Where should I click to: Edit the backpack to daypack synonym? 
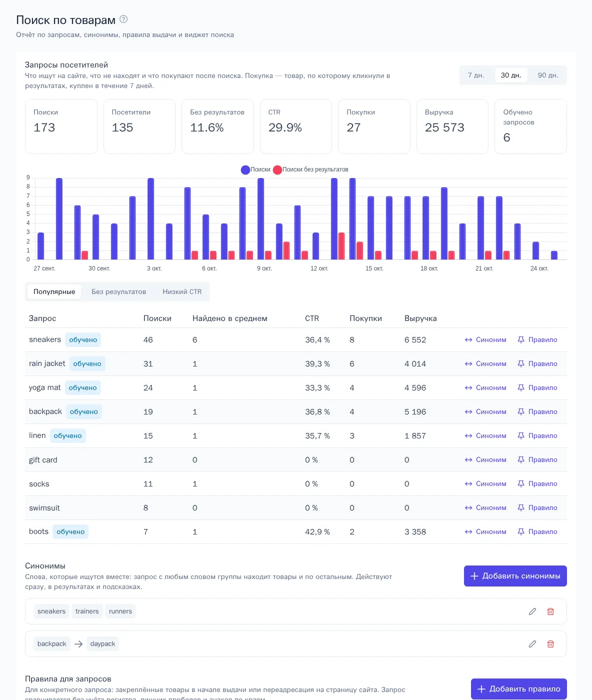coord(532,644)
